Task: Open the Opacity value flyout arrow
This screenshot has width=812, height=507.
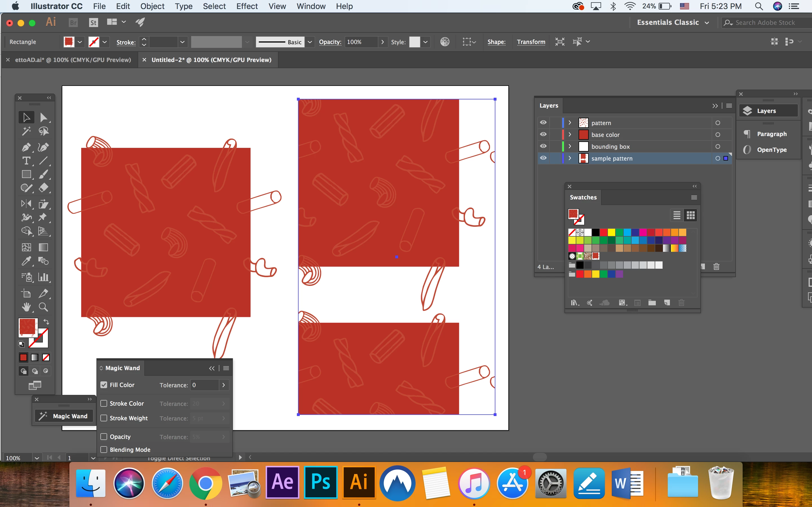Action: click(383, 42)
